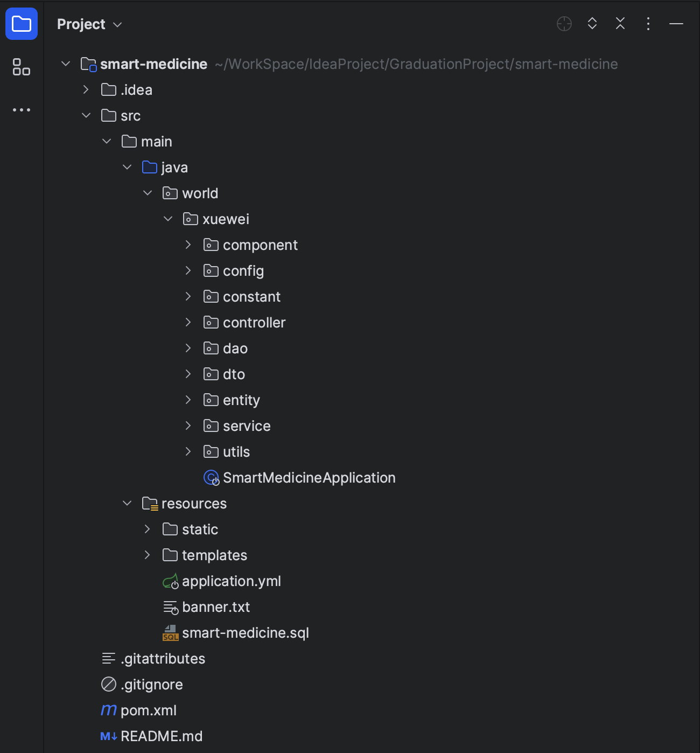
Task: Expand All nodes with the chevrons icon
Action: coord(592,24)
